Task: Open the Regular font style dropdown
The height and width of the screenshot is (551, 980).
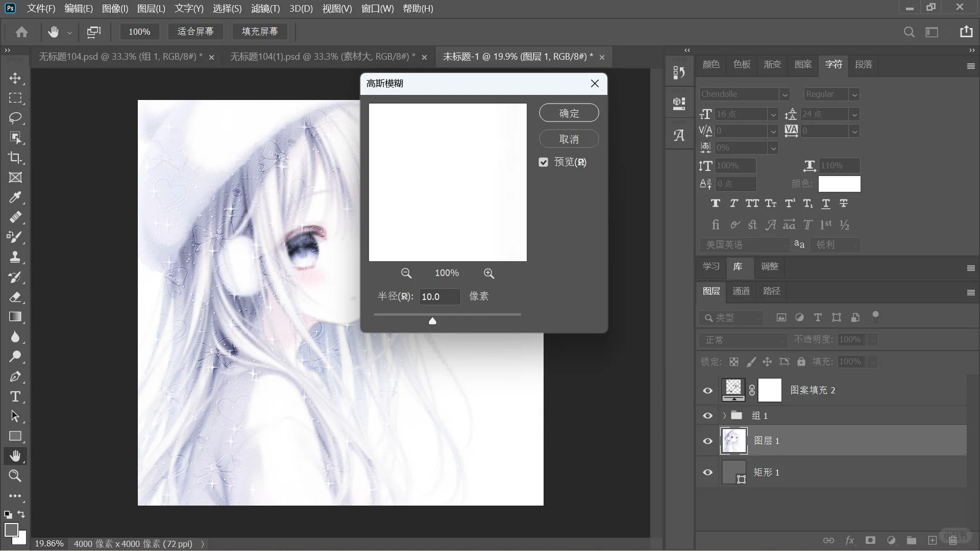Action: point(854,94)
